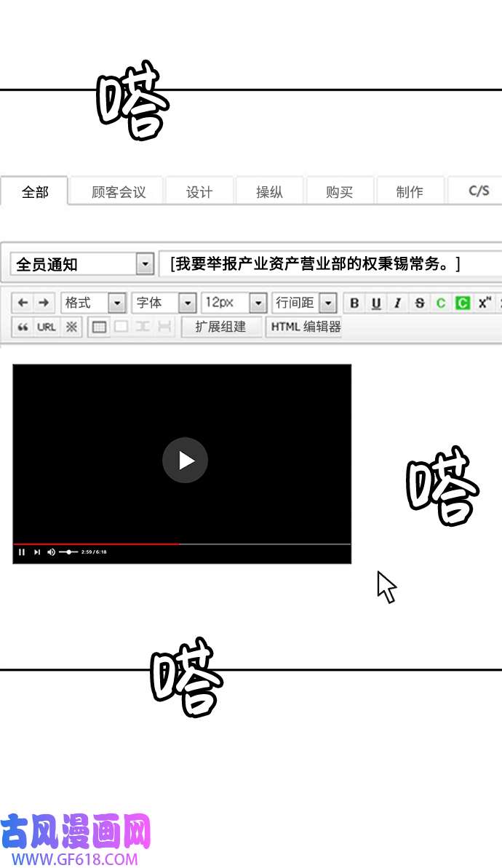The height and width of the screenshot is (868, 502).
Task: Insert a blockquote with the quote icon
Action: (23, 327)
